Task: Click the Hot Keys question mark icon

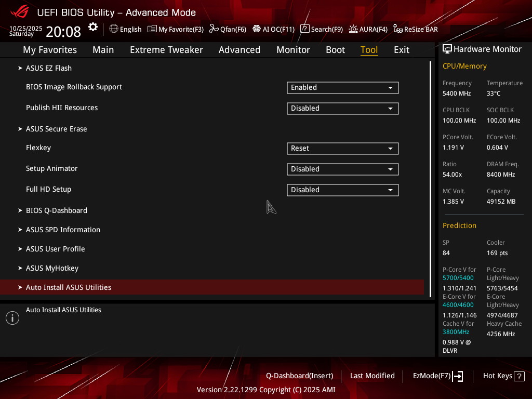Action: click(519, 376)
